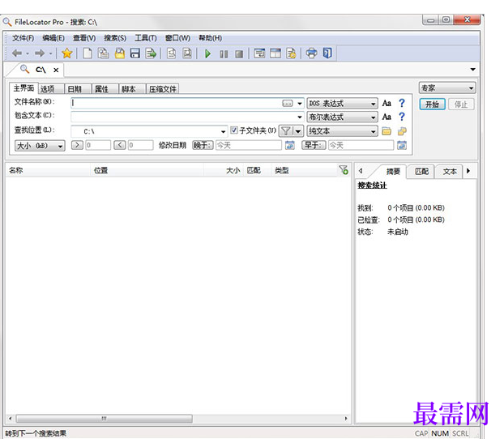Click the Back navigation arrow
The height and width of the screenshot is (439, 504).
point(17,53)
